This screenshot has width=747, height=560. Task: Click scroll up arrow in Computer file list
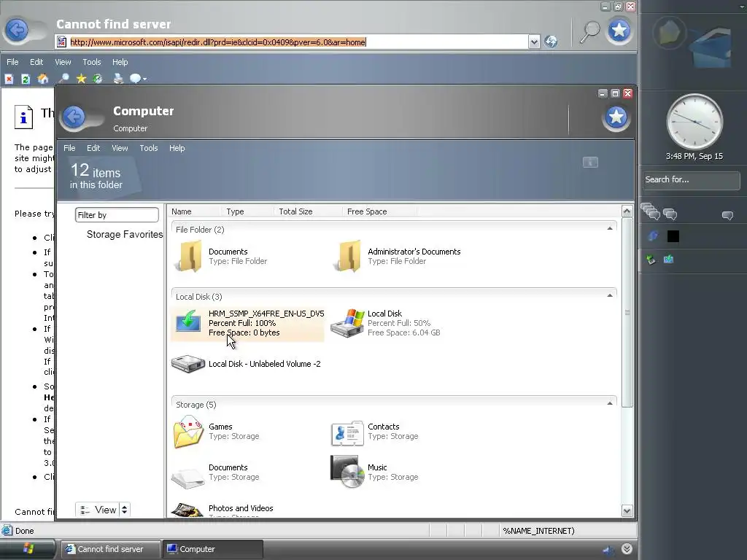tap(627, 211)
